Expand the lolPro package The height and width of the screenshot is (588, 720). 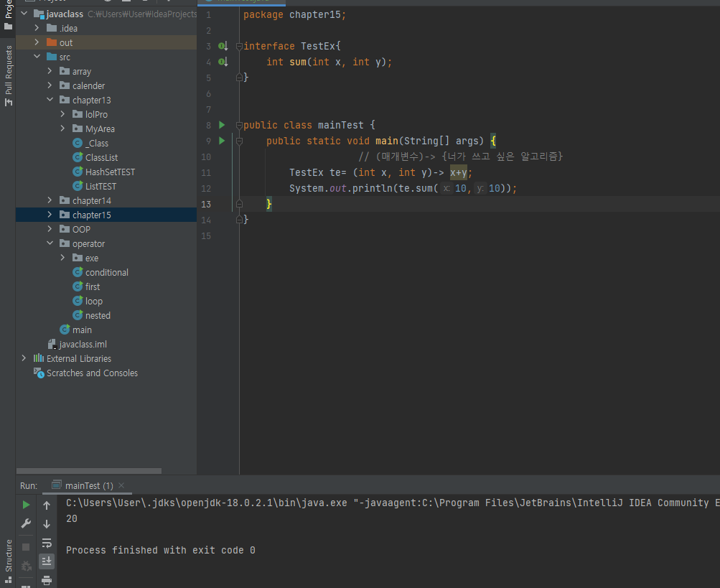point(63,114)
